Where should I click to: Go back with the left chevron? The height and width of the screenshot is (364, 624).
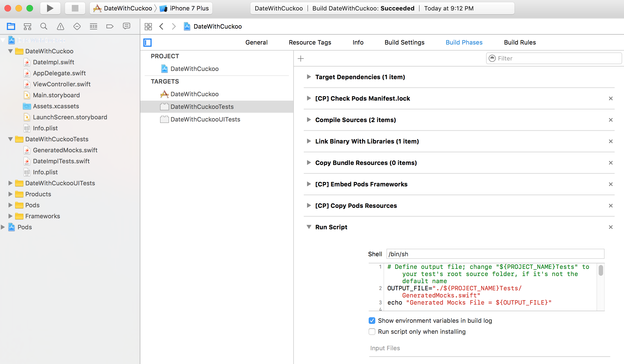(x=162, y=26)
